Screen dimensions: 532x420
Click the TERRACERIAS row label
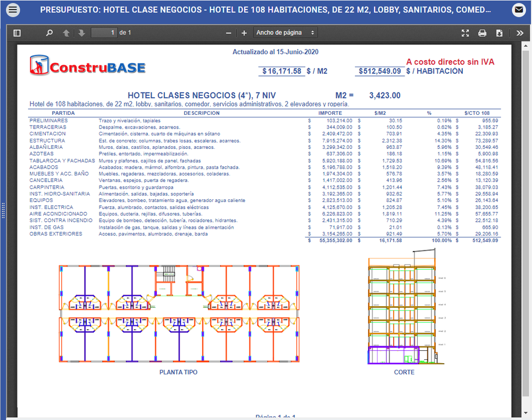pos(48,127)
